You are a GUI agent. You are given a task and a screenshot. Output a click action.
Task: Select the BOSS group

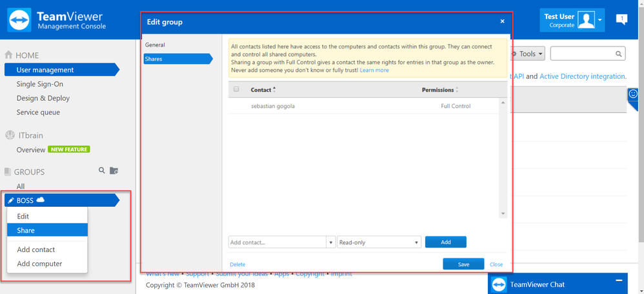tap(61, 200)
